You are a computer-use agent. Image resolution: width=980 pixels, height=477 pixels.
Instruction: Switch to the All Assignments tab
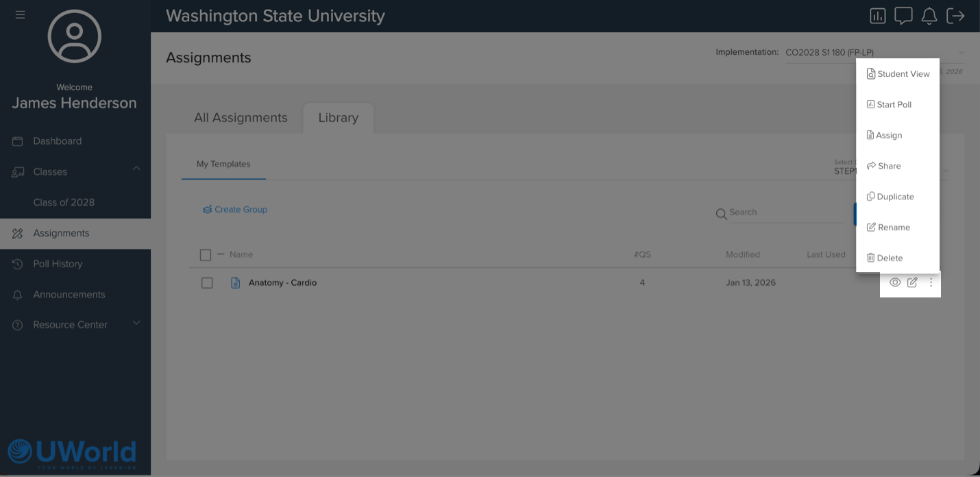[241, 118]
